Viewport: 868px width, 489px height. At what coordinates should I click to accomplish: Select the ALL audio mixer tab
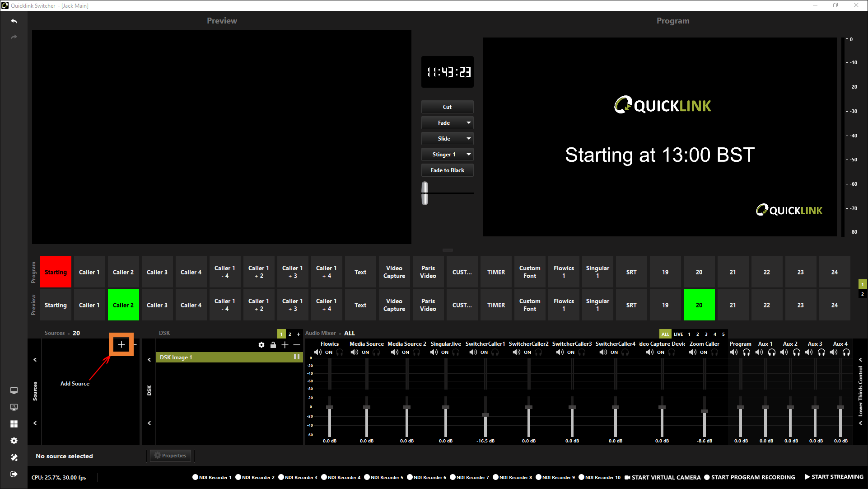(x=665, y=334)
